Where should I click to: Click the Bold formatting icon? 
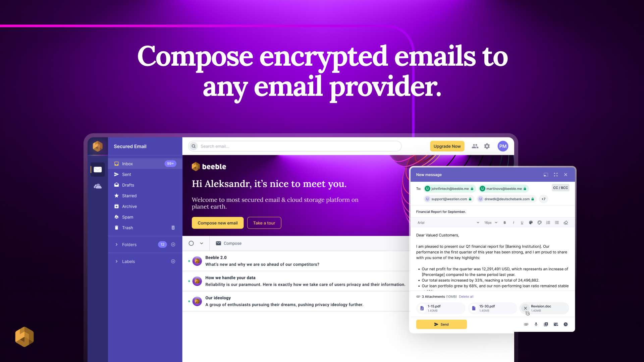pyautogui.click(x=504, y=223)
